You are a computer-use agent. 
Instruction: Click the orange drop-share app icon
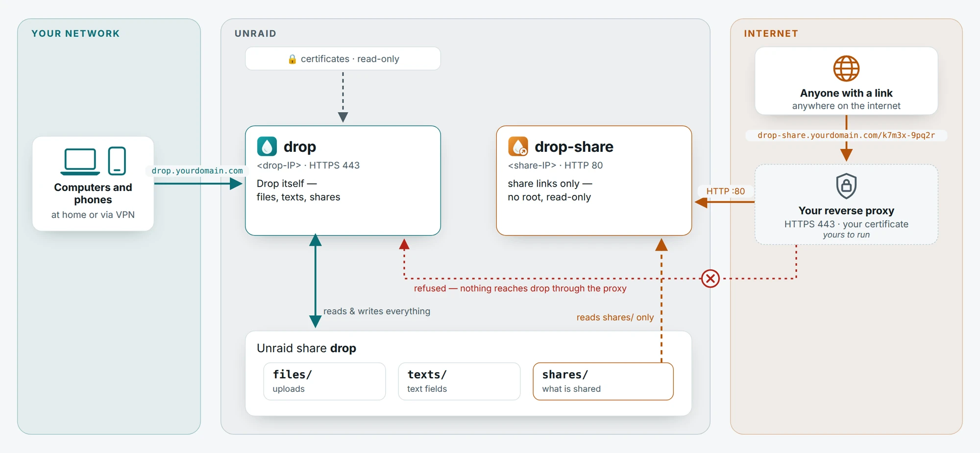pos(518,146)
